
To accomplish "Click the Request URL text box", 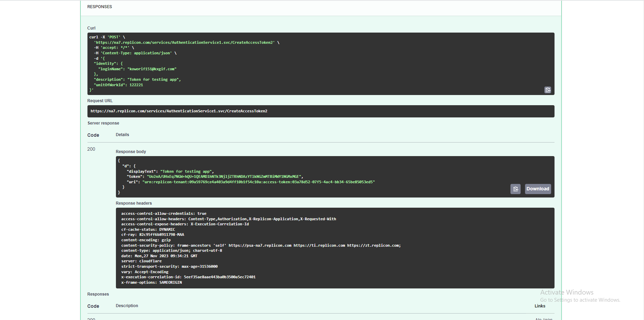I will pyautogui.click(x=320, y=111).
